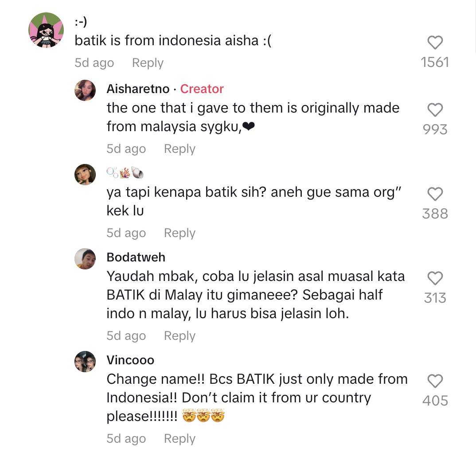Open the Bodatweh username link
The width and height of the screenshot is (476, 452).
[136, 257]
